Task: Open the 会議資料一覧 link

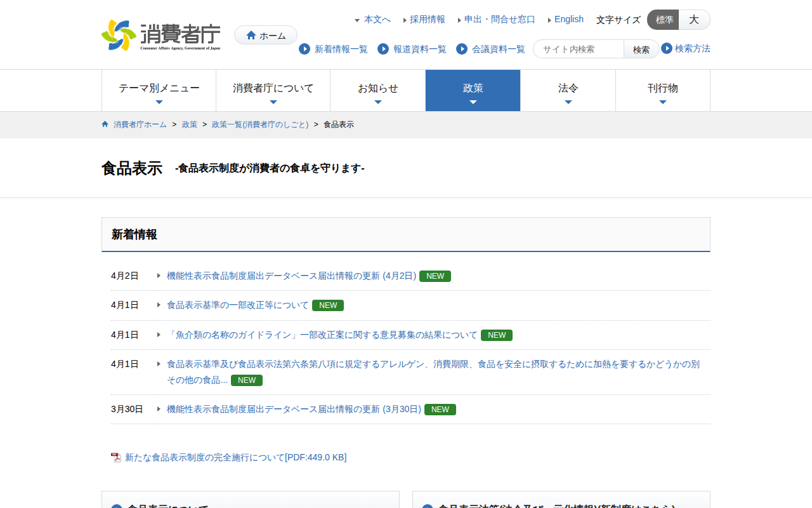Action: point(498,49)
